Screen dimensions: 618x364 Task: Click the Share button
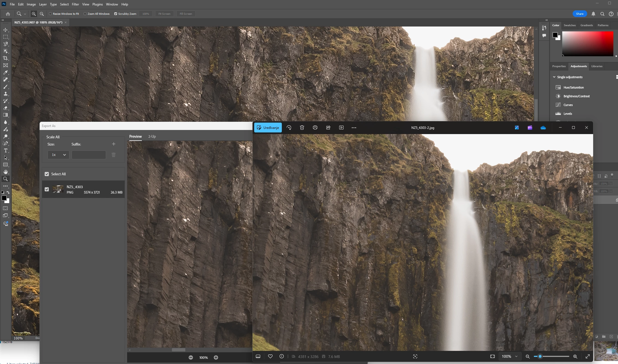point(579,14)
